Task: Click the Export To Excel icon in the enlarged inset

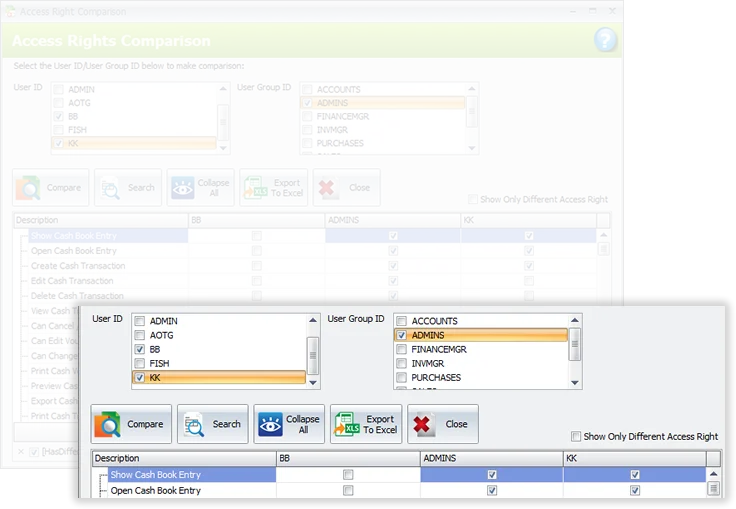Action: click(x=345, y=424)
